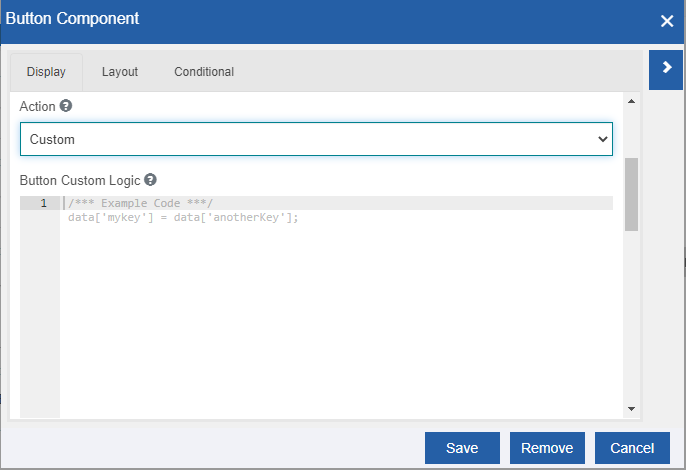Click the scrollbar up arrow

click(x=631, y=101)
